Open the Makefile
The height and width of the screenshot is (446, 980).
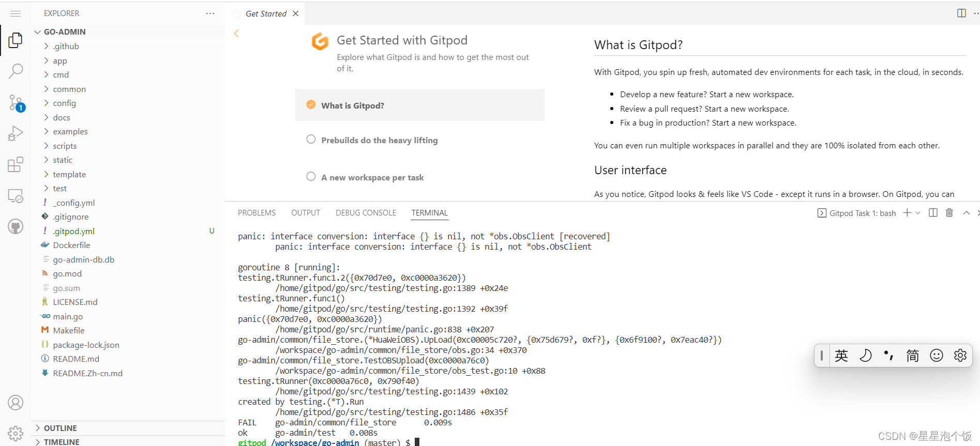[128, 330]
